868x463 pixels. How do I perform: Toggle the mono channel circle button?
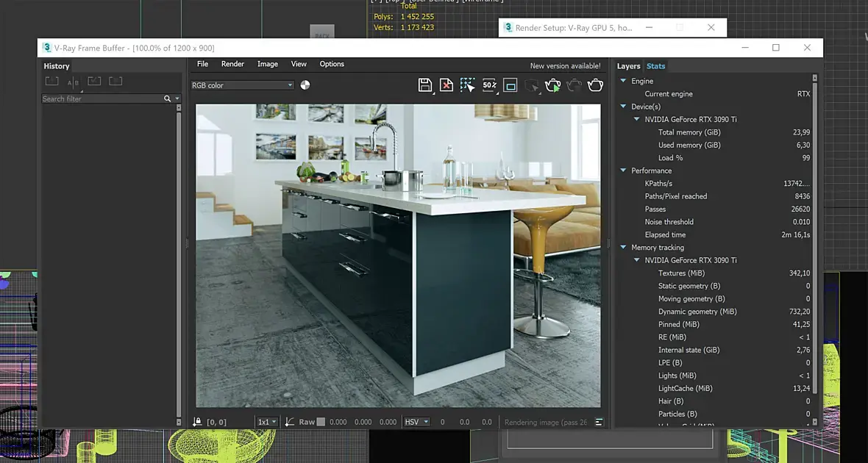(305, 85)
